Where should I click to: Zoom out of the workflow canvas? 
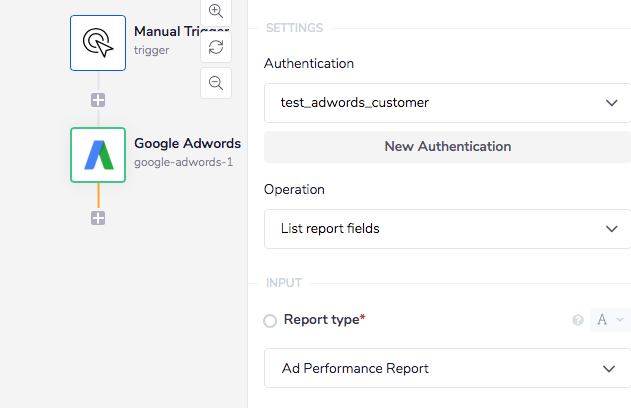(216, 83)
